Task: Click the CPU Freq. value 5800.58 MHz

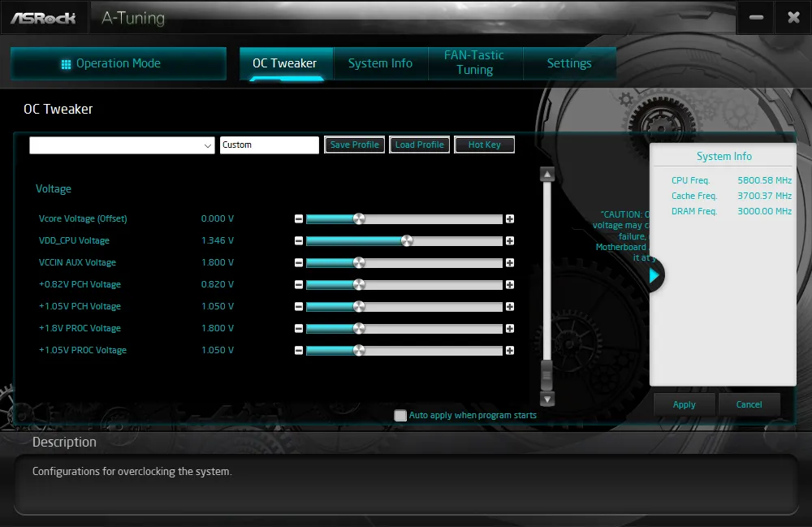Action: pyautogui.click(x=764, y=180)
